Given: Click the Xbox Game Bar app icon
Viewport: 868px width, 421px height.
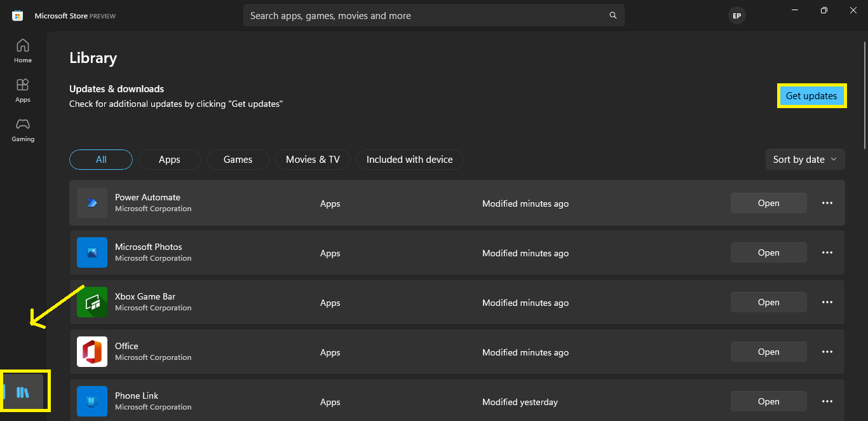Looking at the screenshot, I should 92,302.
